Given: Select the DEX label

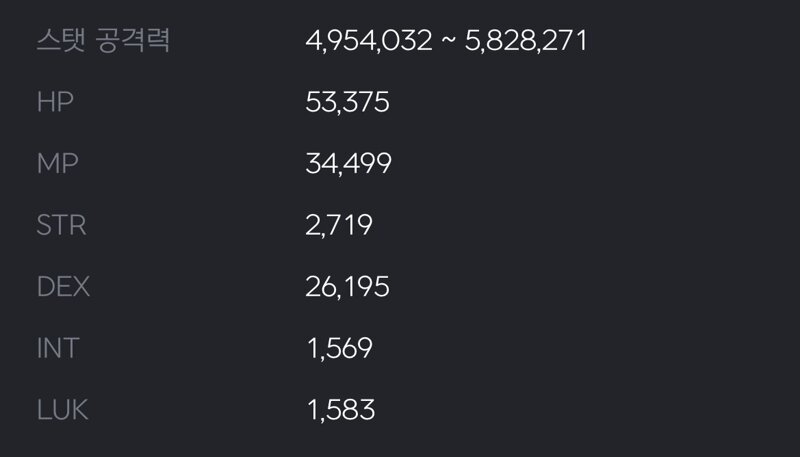Looking at the screenshot, I should click(x=63, y=287).
